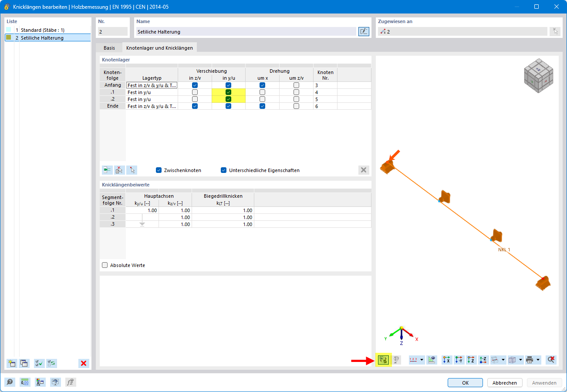Select the Knotenlager und Knicklängen tab

click(x=159, y=47)
